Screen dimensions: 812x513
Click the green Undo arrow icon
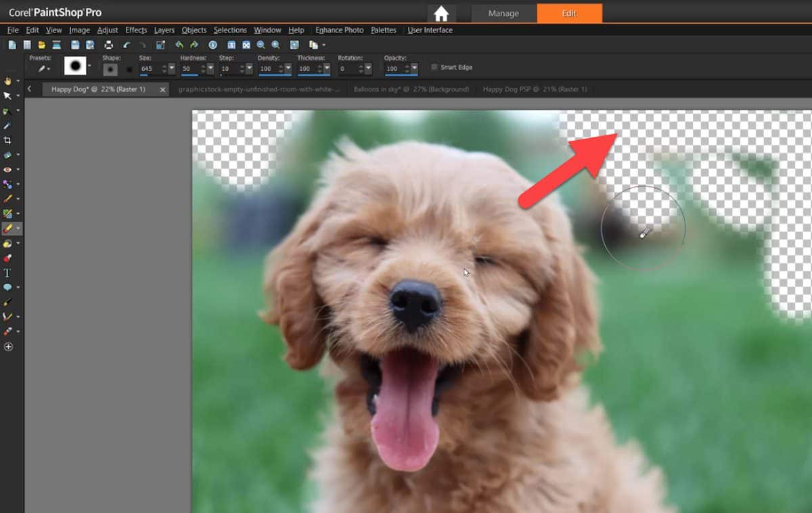[177, 45]
